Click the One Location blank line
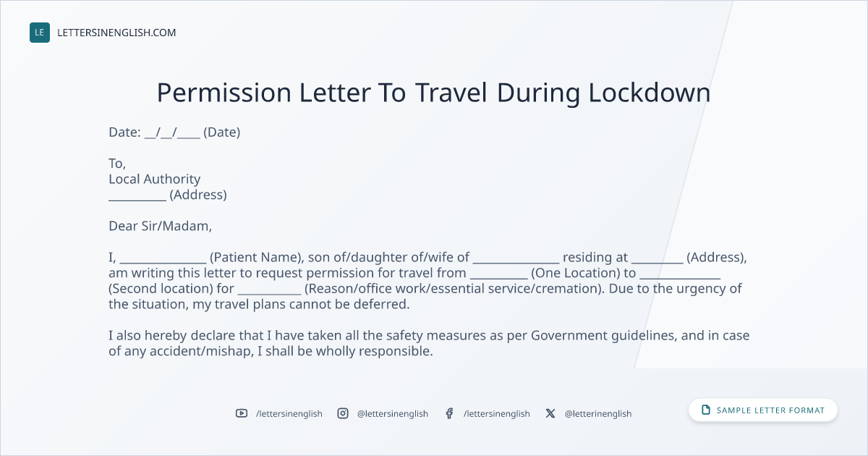The image size is (868, 456). [499, 274]
